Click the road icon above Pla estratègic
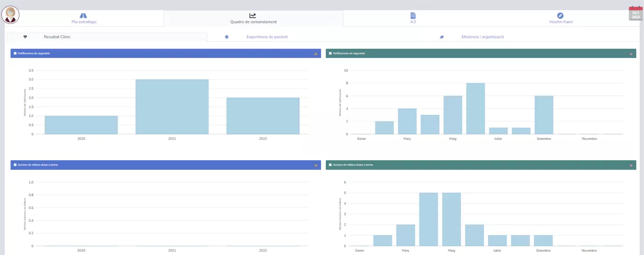 click(x=83, y=15)
